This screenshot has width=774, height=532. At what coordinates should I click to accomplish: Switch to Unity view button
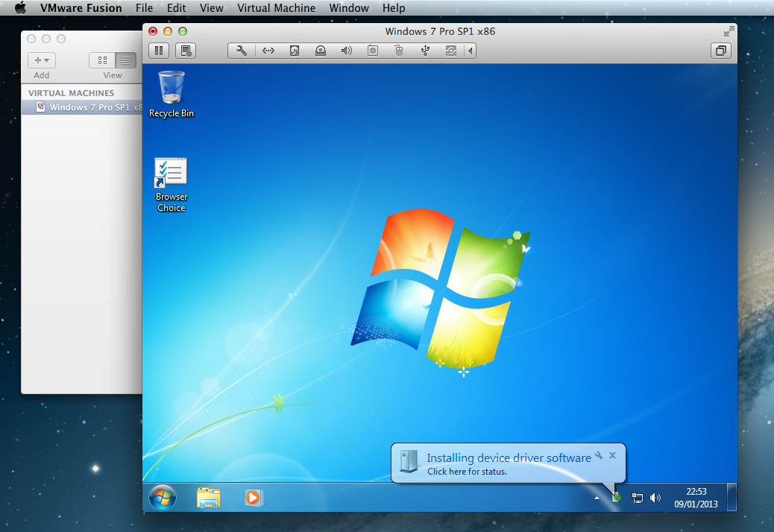click(721, 51)
